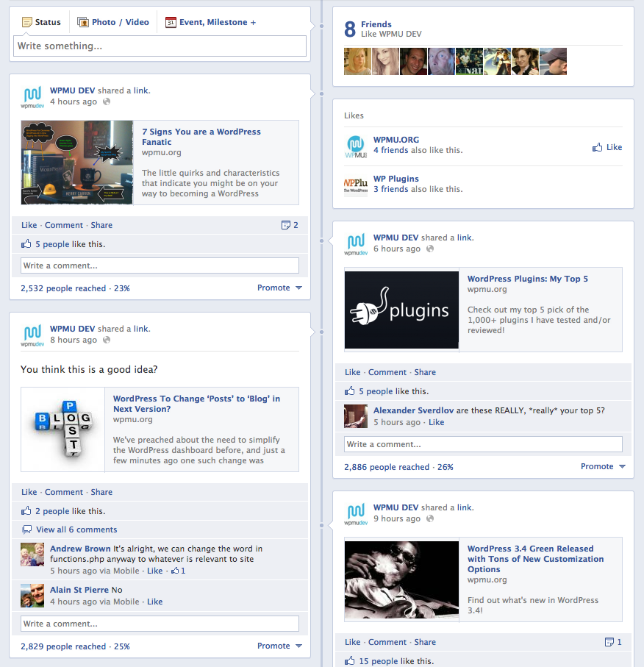Open Andrew Brown's profile picture
The width and height of the screenshot is (644, 667).
[32, 554]
